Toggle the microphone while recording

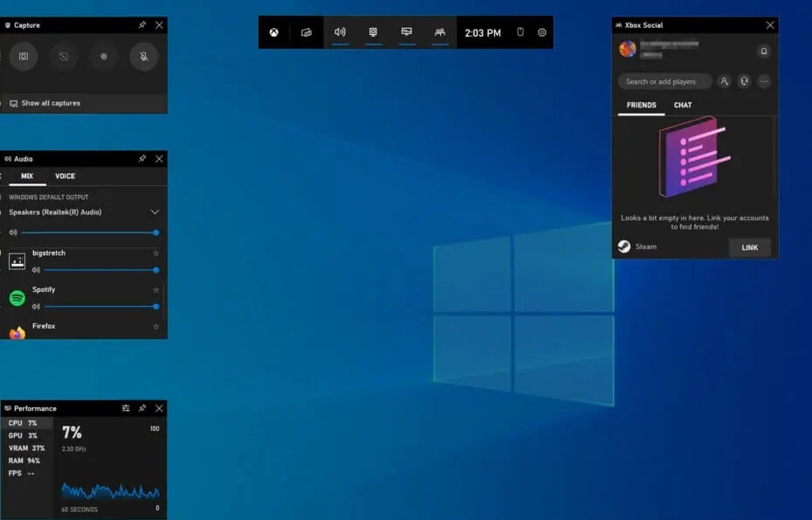pos(144,56)
